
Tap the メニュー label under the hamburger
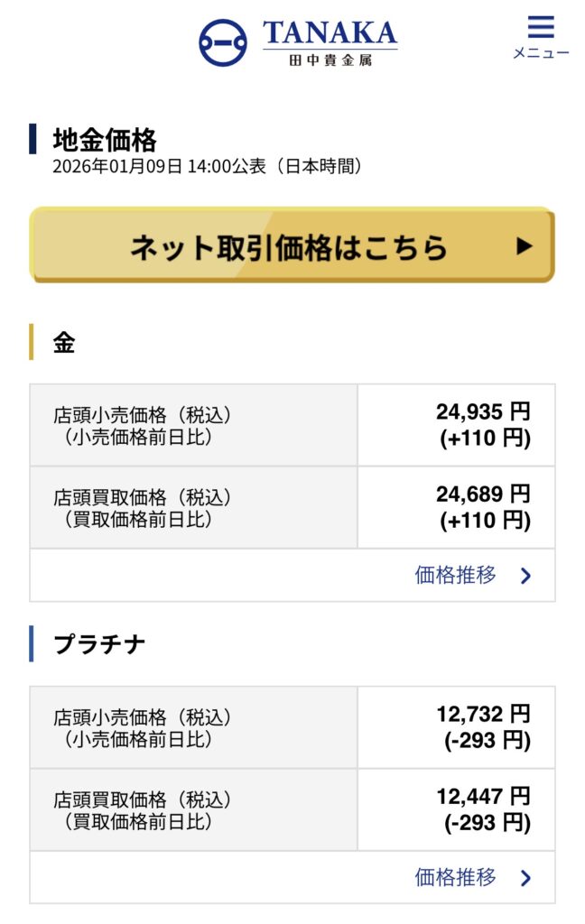(x=541, y=53)
